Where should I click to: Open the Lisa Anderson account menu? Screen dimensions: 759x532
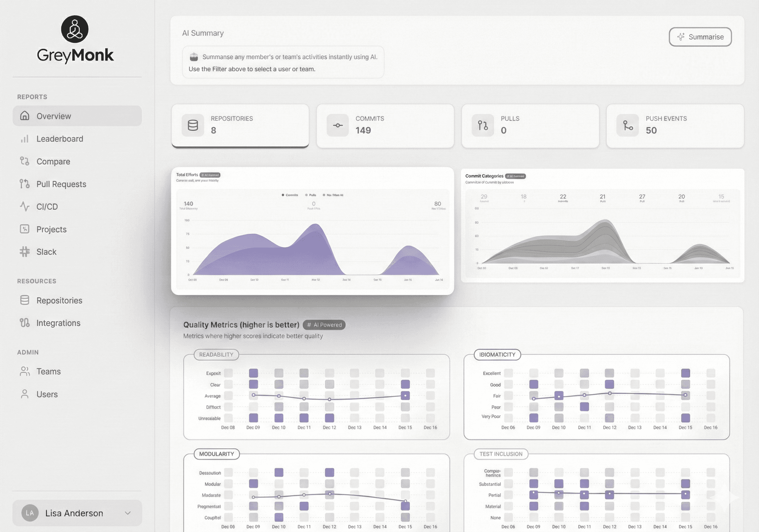(74, 513)
